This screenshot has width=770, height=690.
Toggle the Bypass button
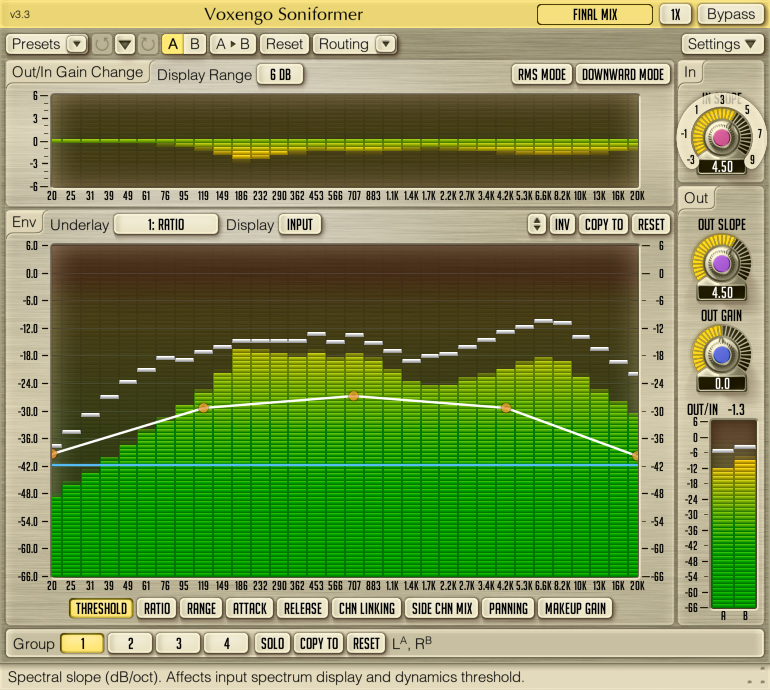(731, 14)
